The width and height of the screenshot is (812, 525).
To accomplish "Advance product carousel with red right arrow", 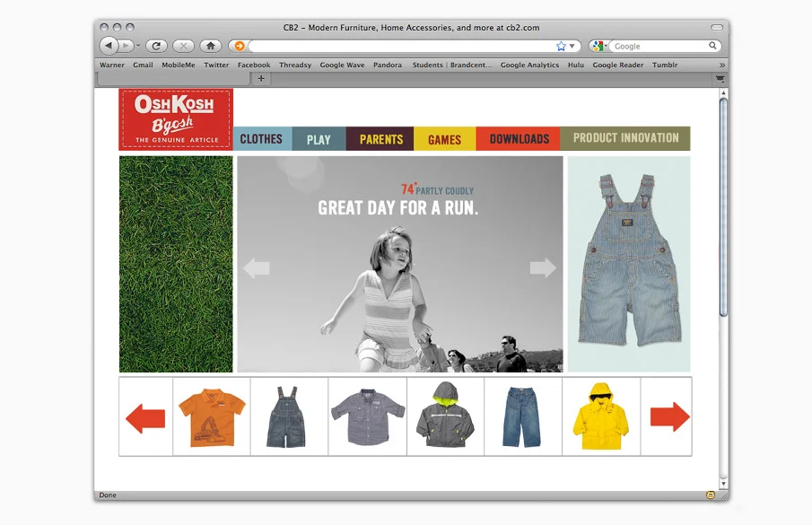I will click(x=669, y=416).
